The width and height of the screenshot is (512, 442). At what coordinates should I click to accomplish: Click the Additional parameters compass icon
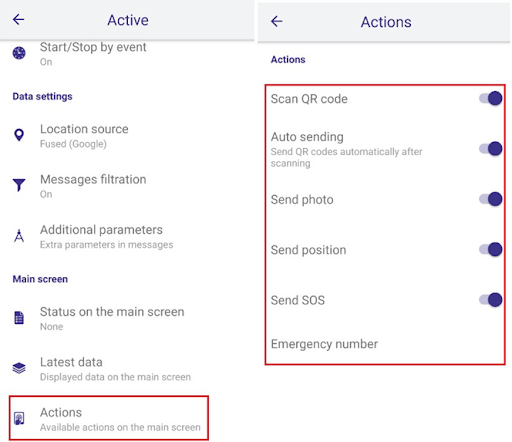(x=19, y=236)
